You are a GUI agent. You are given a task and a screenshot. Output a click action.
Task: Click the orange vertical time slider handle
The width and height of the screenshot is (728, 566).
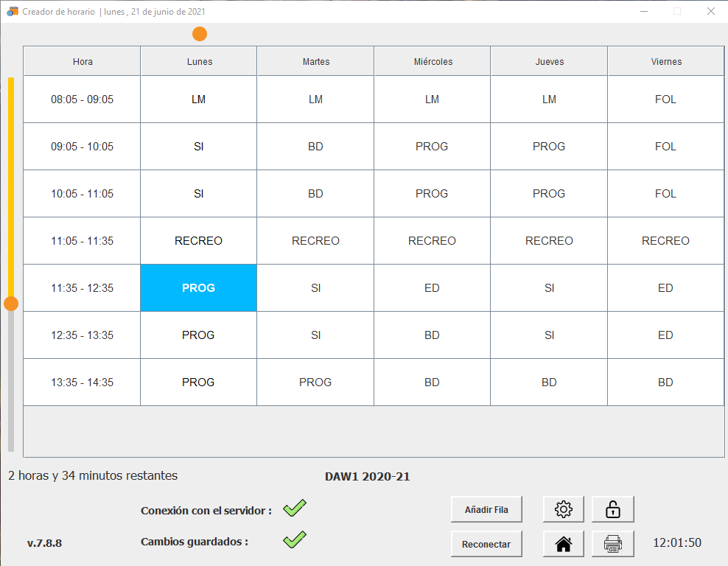[11, 304]
